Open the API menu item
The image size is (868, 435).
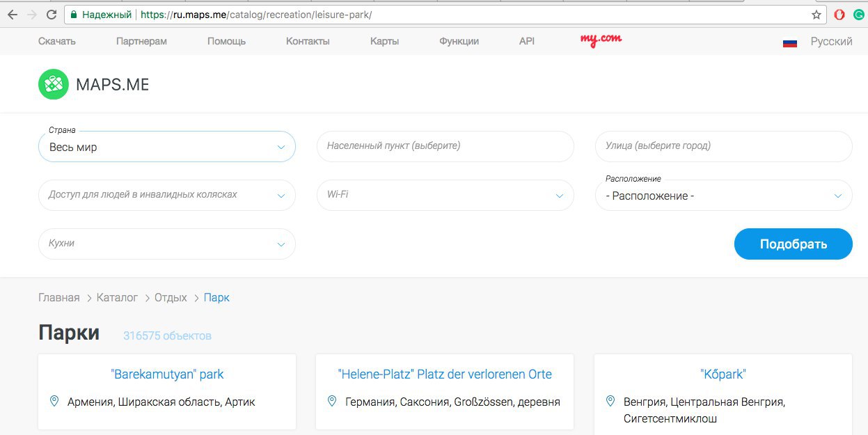pyautogui.click(x=527, y=41)
